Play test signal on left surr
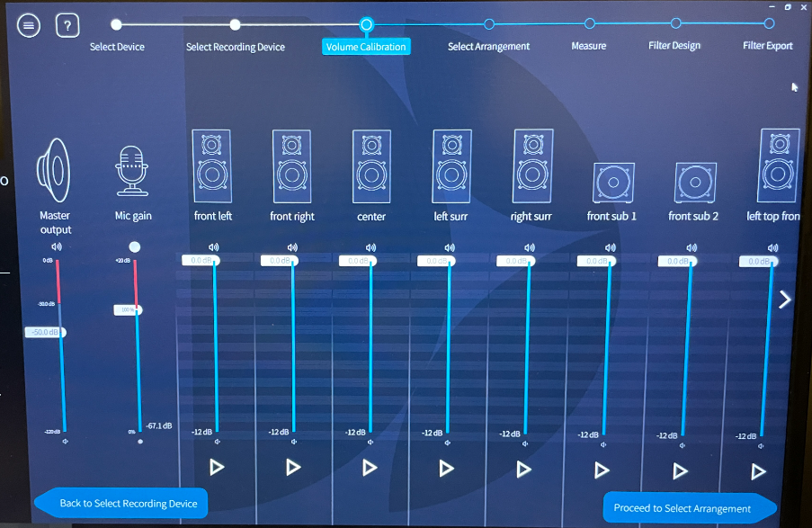Image resolution: width=812 pixels, height=528 pixels. pyautogui.click(x=446, y=469)
